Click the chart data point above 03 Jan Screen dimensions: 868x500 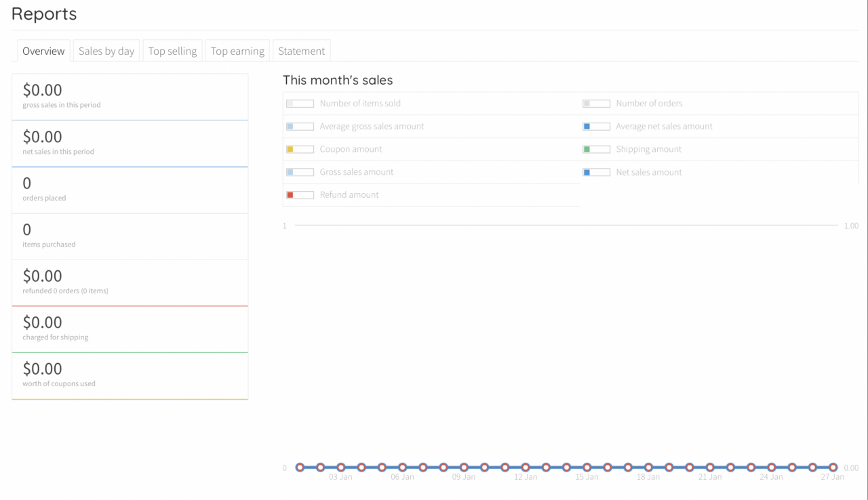[x=340, y=467]
